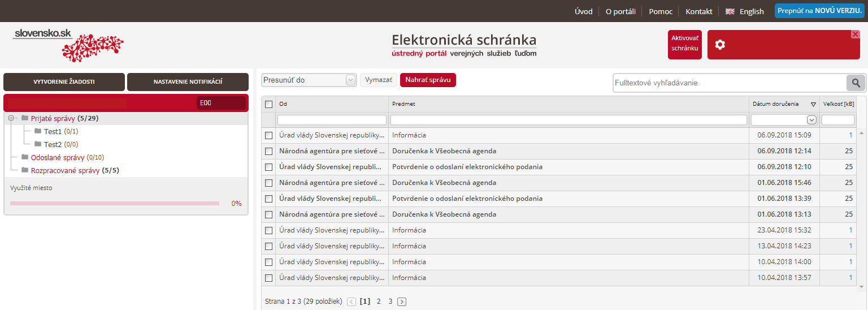Click the Test2 folder icon
This screenshot has width=868, height=310.
click(x=38, y=144)
